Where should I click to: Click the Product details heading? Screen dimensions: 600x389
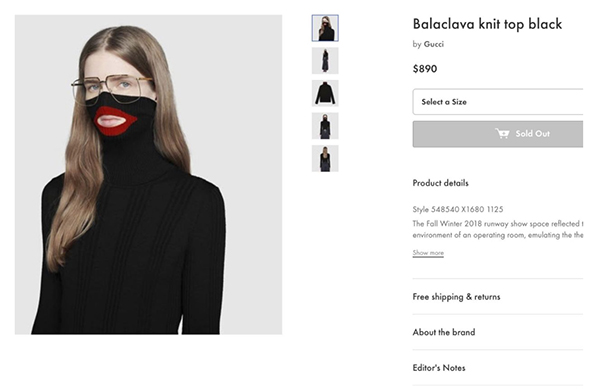tap(440, 183)
